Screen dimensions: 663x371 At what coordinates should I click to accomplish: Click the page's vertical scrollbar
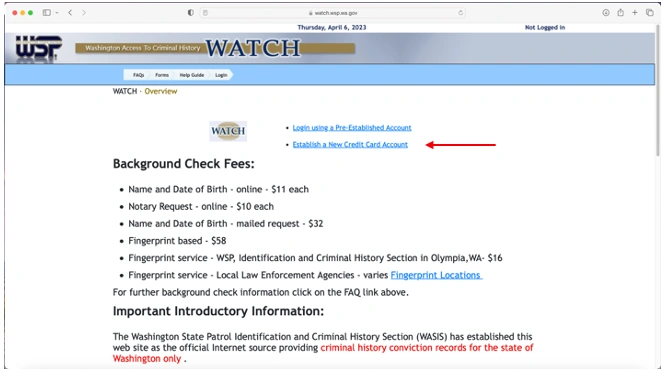pos(658,91)
